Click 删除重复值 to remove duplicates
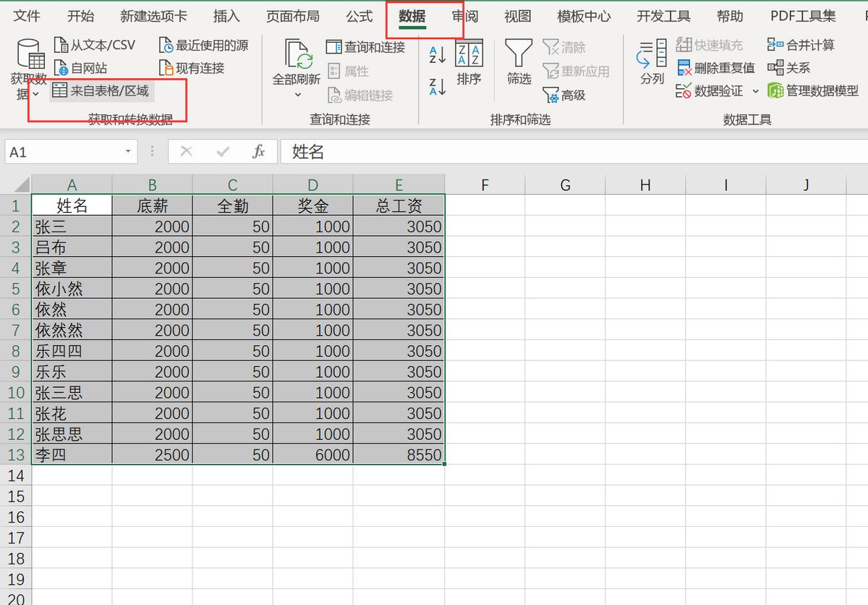 pos(716,68)
